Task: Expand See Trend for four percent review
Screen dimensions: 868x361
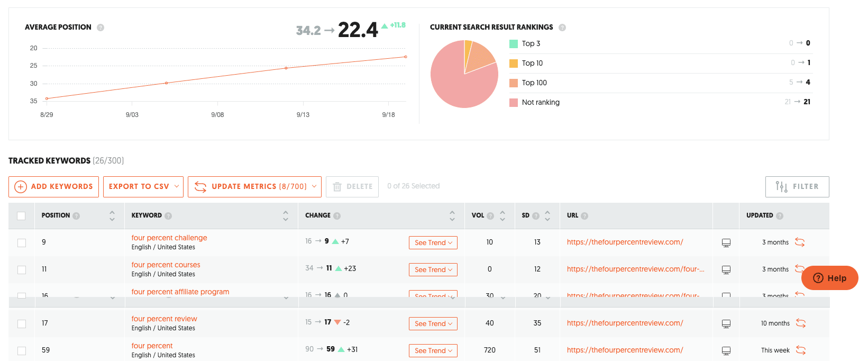Action: (x=433, y=324)
